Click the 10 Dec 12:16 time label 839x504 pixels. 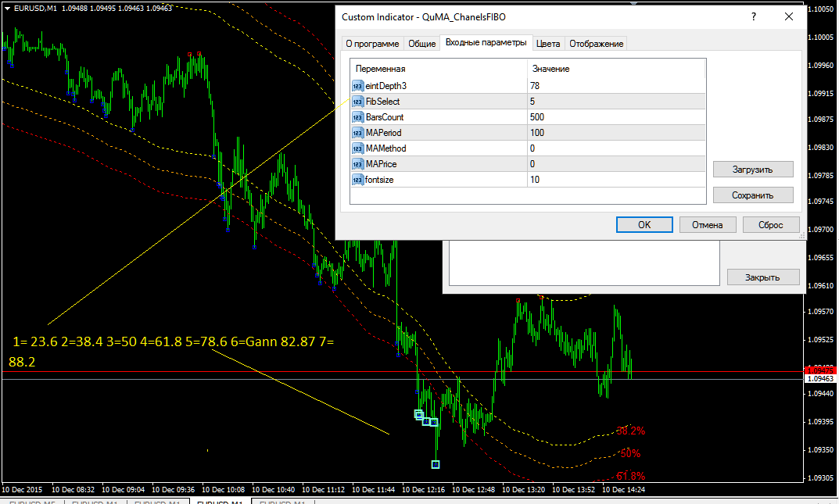(423, 490)
